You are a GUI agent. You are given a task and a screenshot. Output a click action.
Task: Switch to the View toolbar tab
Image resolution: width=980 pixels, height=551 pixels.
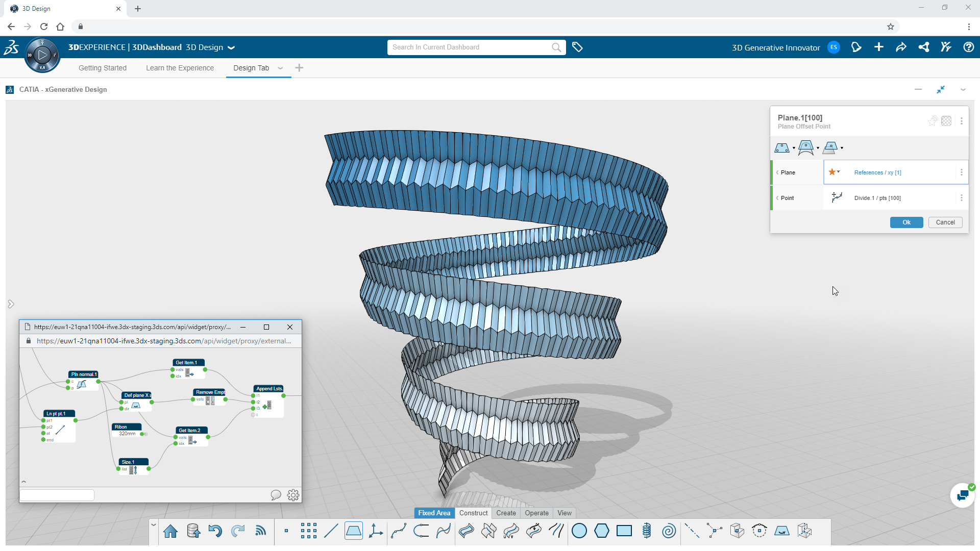coord(565,513)
